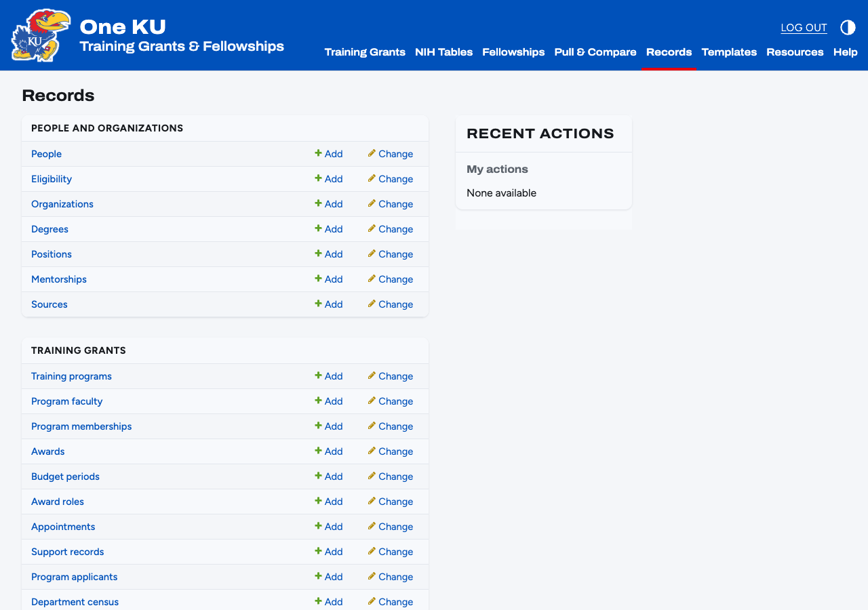Open Pull & Compare in navigation

click(x=595, y=52)
